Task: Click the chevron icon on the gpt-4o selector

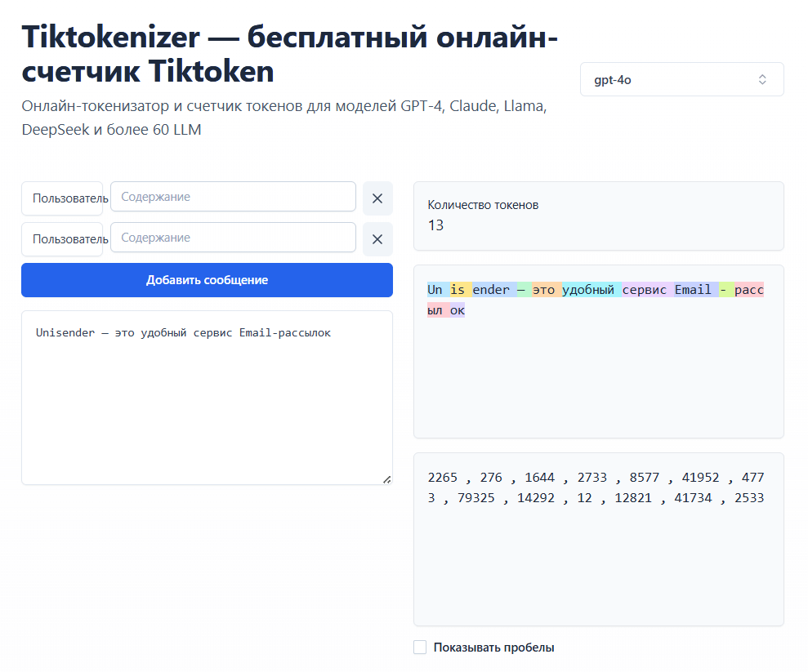Action: click(761, 79)
